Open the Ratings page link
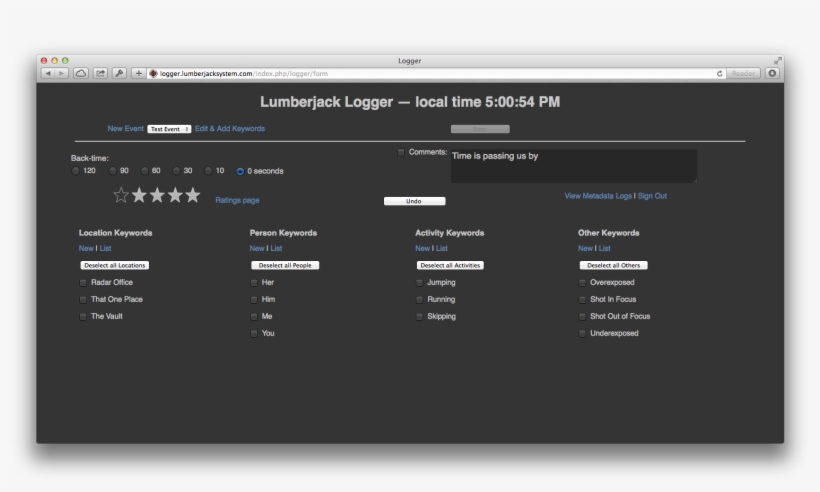The image size is (820, 492). coord(237,200)
